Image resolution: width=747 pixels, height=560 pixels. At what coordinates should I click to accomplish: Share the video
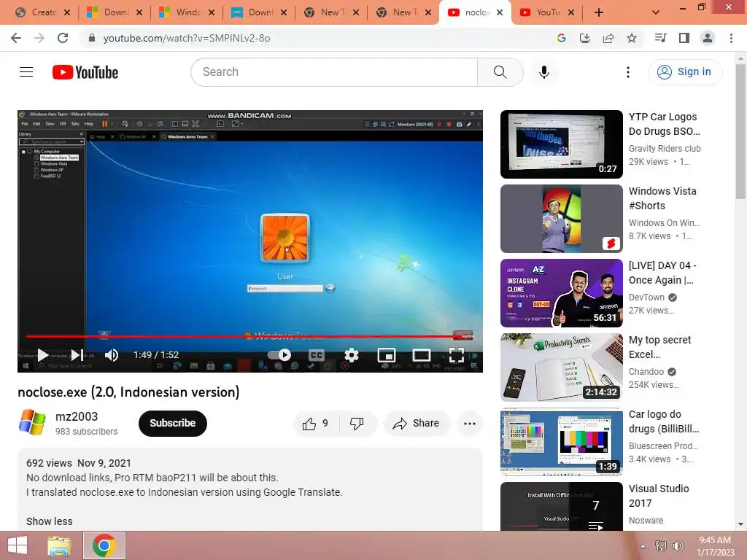coord(417,424)
